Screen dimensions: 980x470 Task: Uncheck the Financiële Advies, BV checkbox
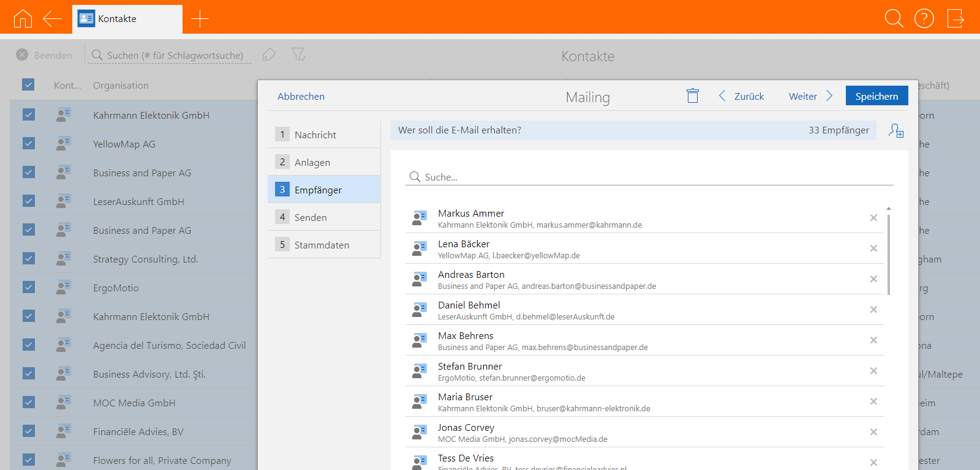28,431
